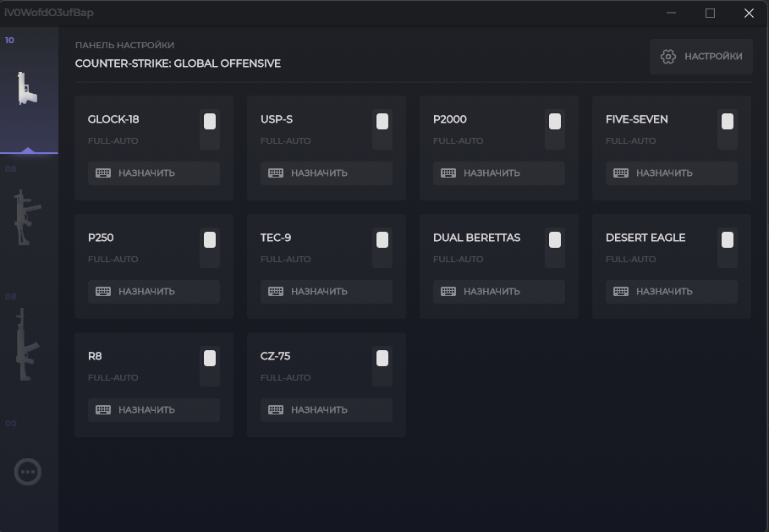Viewport: 769px width, 532px height.
Task: Toggle the P2000 switch
Action: pyautogui.click(x=555, y=129)
